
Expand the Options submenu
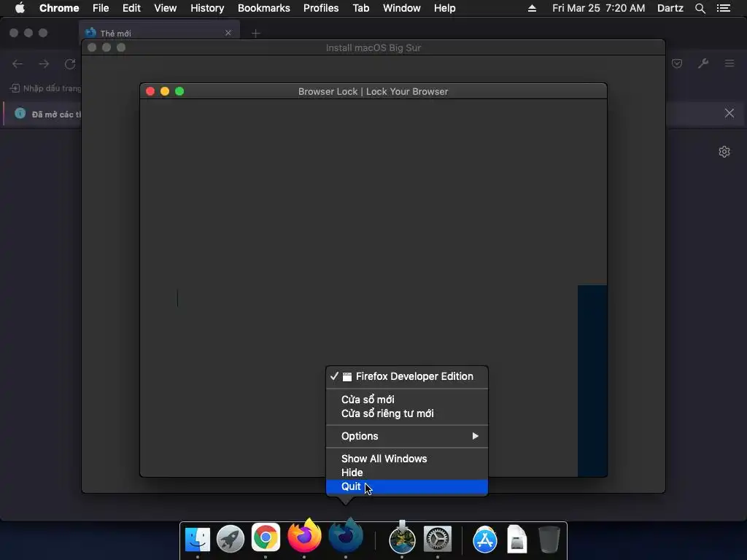[407, 436]
